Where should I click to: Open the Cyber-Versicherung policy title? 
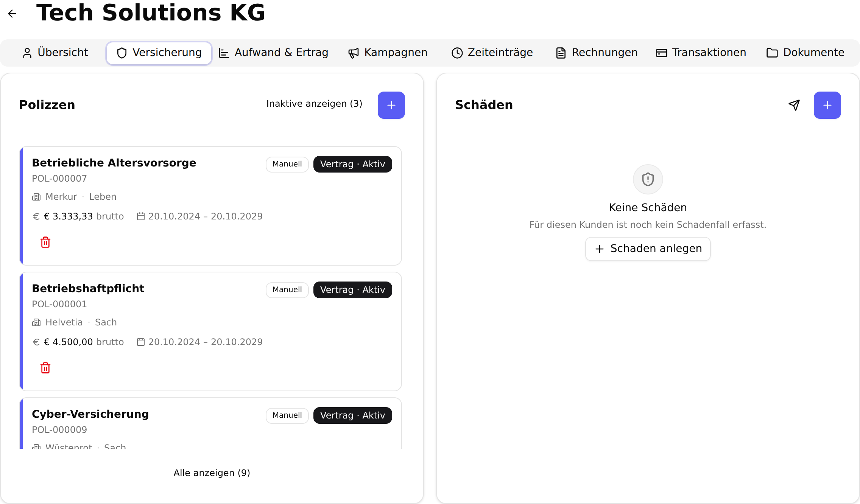coord(90,414)
